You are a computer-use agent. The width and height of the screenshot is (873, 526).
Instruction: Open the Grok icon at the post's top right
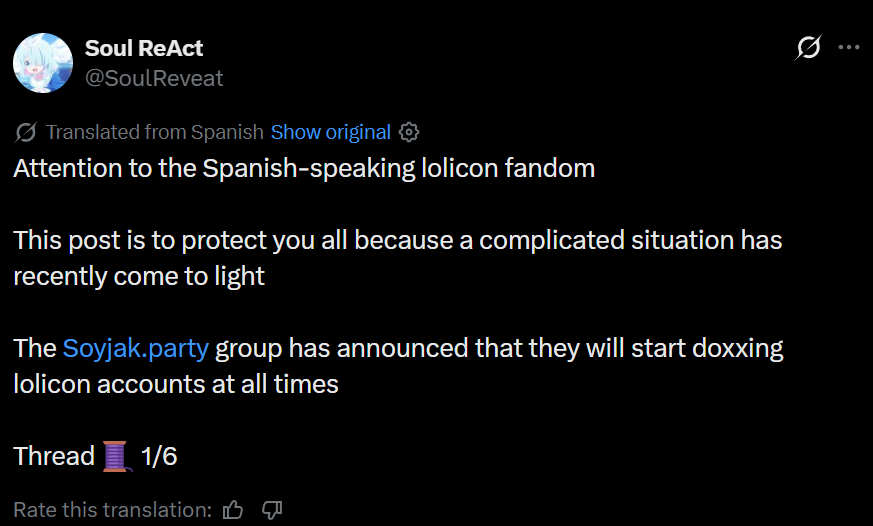pyautogui.click(x=808, y=47)
